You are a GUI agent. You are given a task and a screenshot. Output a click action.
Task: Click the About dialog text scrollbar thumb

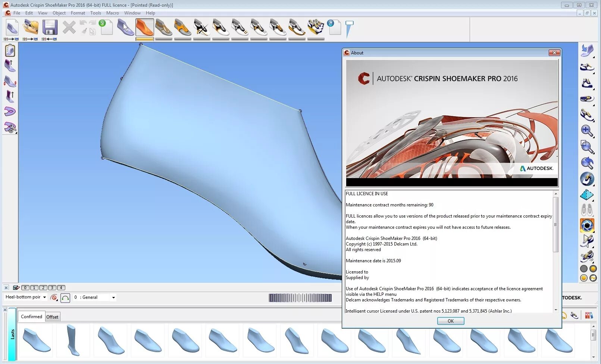pyautogui.click(x=556, y=225)
